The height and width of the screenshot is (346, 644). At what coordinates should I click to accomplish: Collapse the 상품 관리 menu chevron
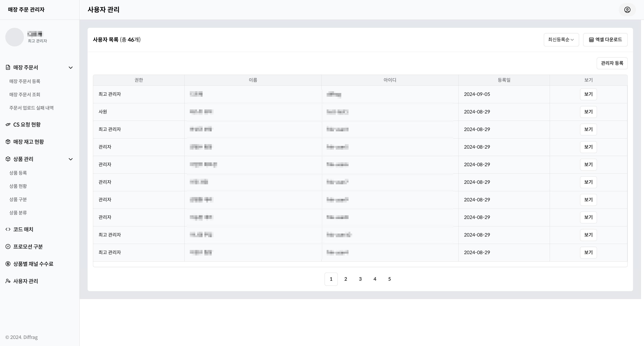(71, 159)
